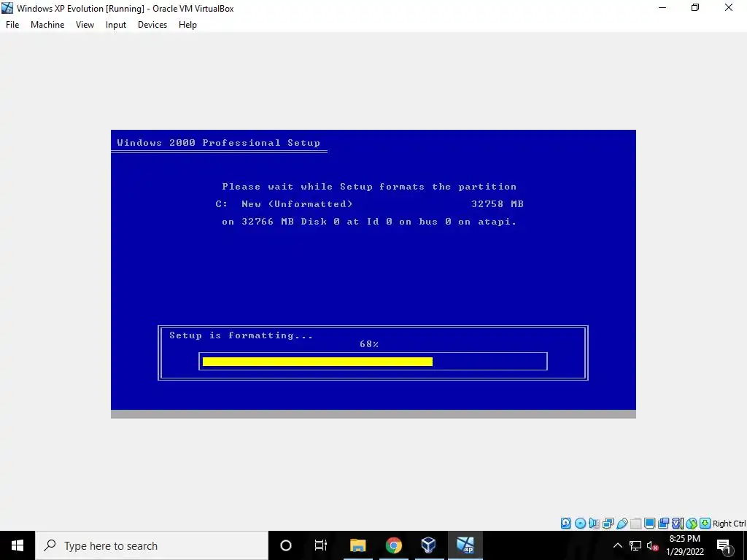
Task: Minimize the VirtualBox window
Action: (662, 7)
